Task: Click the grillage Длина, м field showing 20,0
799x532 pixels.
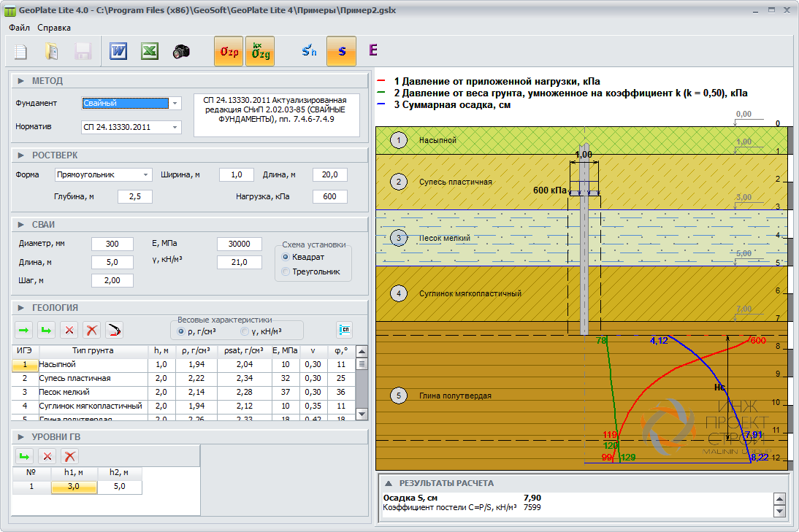Action: pos(329,175)
